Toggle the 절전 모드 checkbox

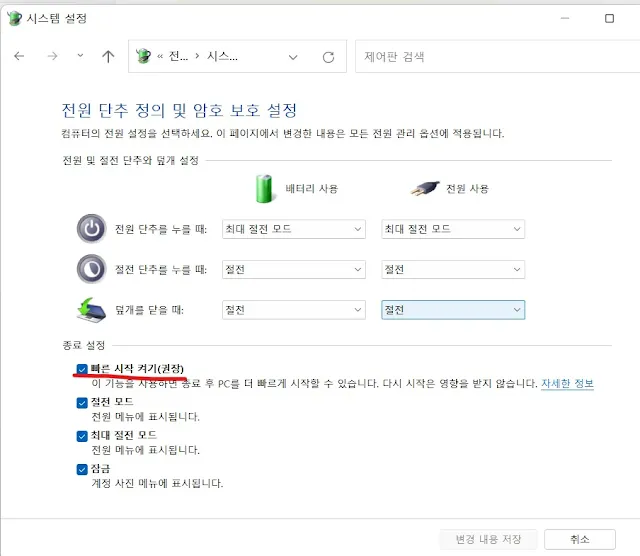[x=82, y=403]
